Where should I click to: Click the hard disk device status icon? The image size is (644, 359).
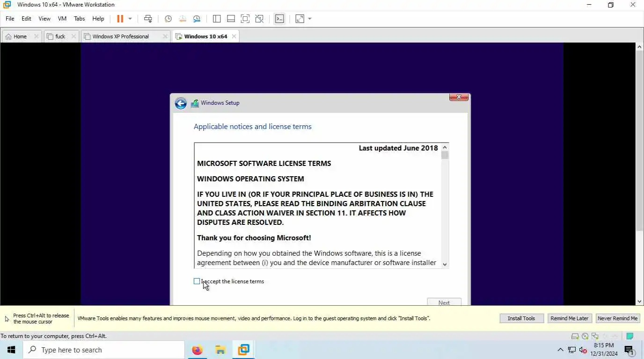click(x=575, y=336)
